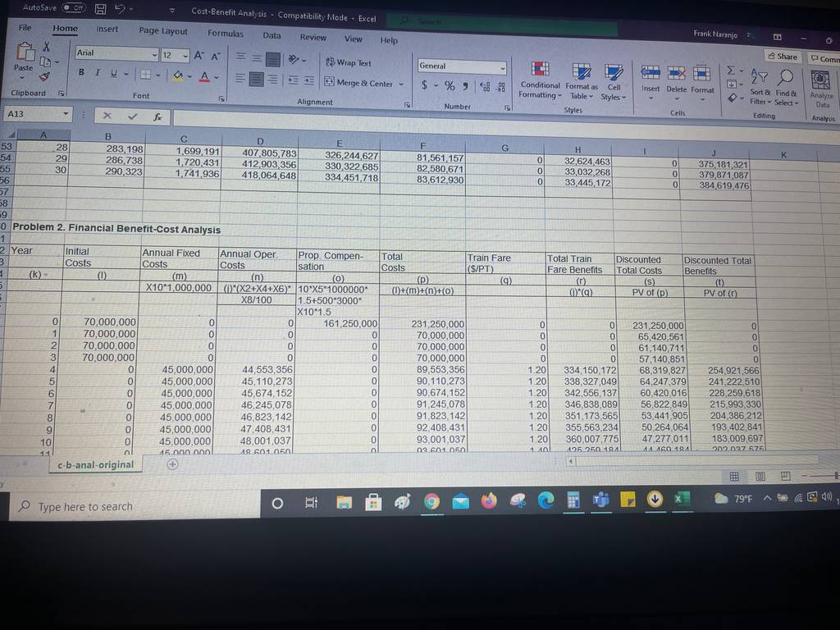The height and width of the screenshot is (630, 840).
Task: Open Google Chrome from the taskbar
Action: pos(431,501)
